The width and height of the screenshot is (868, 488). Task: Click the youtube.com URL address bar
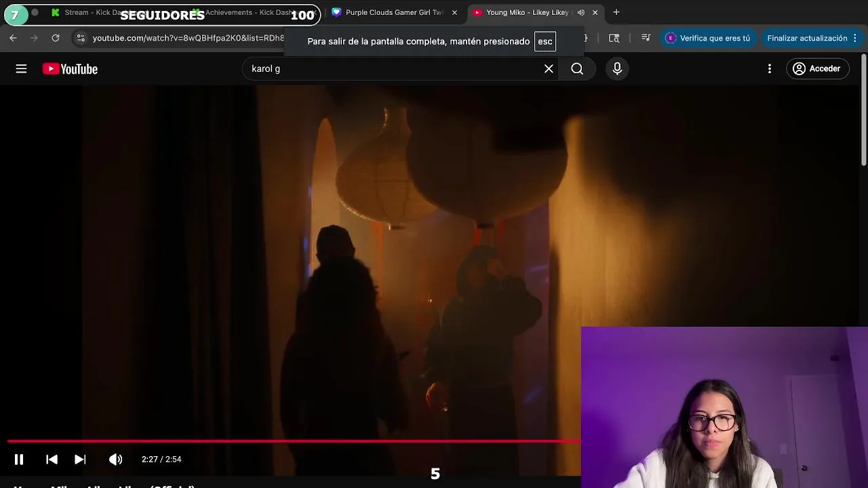click(188, 38)
